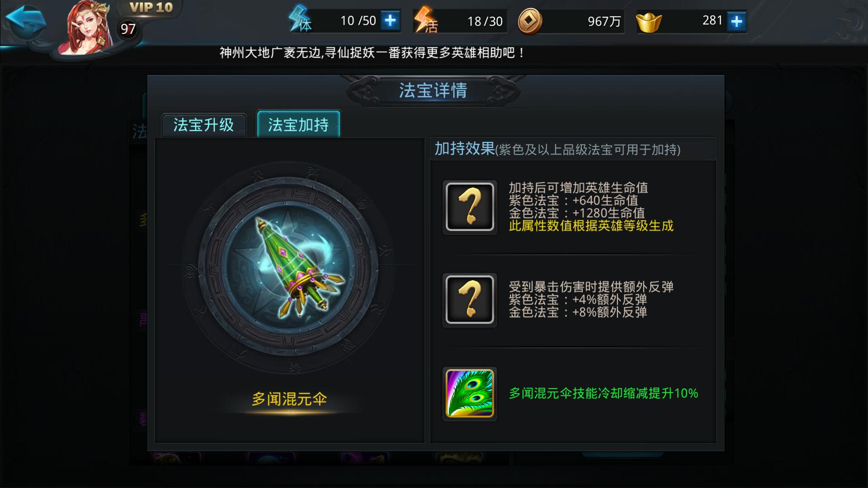Tap the 法宝详情 title header

pyautogui.click(x=433, y=90)
